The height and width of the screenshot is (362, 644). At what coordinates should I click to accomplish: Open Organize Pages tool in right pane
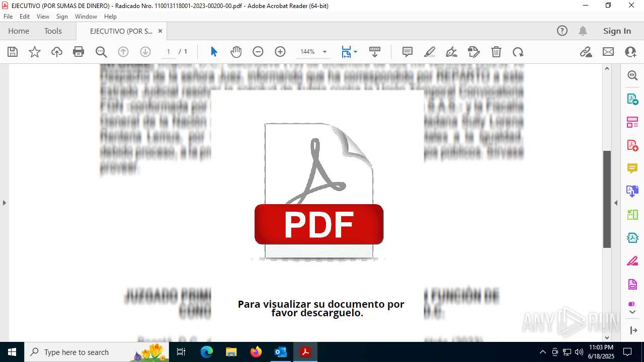pos(632,122)
